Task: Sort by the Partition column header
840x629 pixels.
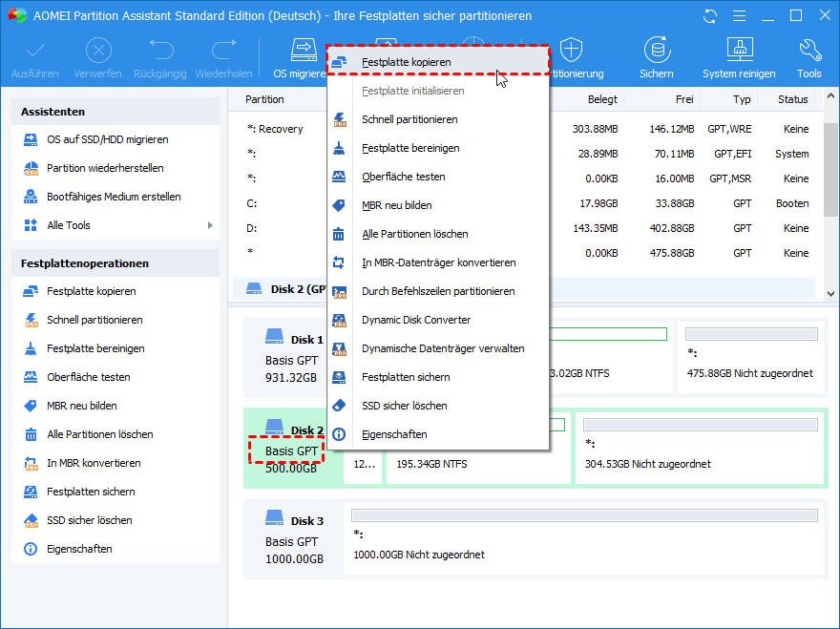Action: (x=264, y=99)
